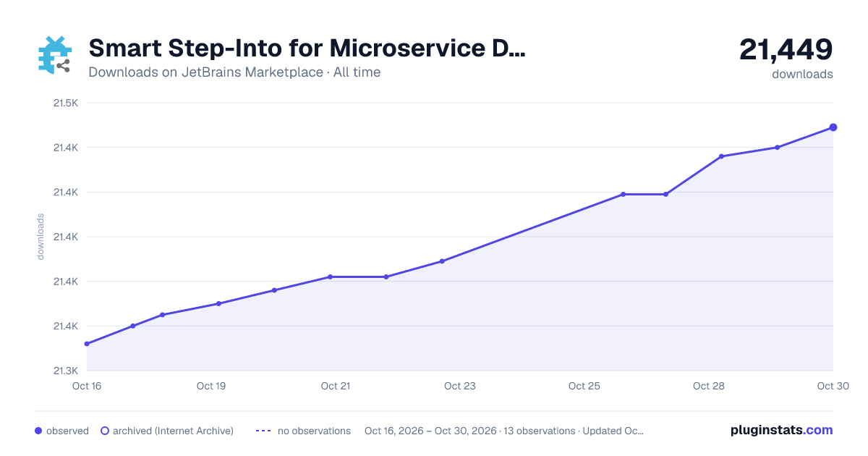
Task: Click the vertical "downloads" y-axis title
Action: click(41, 237)
